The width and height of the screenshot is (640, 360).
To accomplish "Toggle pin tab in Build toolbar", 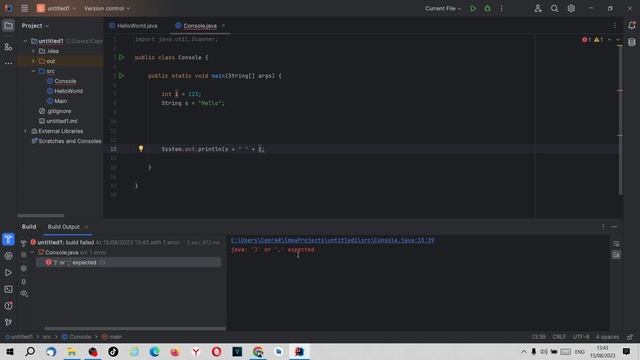I will (24, 281).
